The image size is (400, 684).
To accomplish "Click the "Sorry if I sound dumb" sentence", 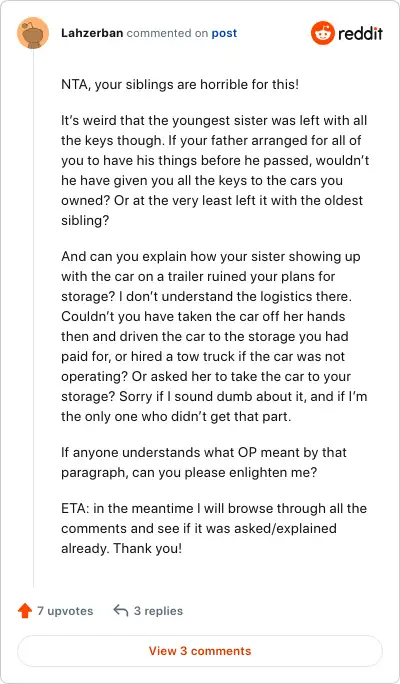I will point(214,407).
